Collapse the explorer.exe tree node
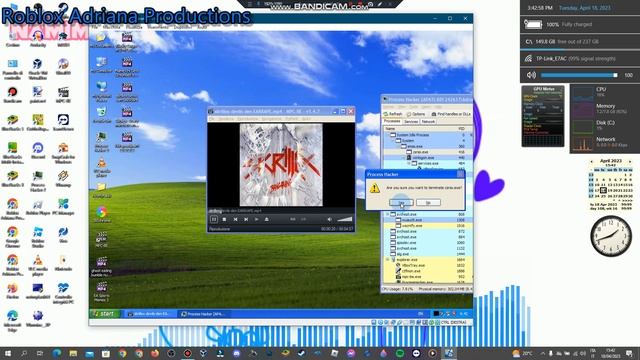Screen dimensions: 640x360 click(388, 260)
